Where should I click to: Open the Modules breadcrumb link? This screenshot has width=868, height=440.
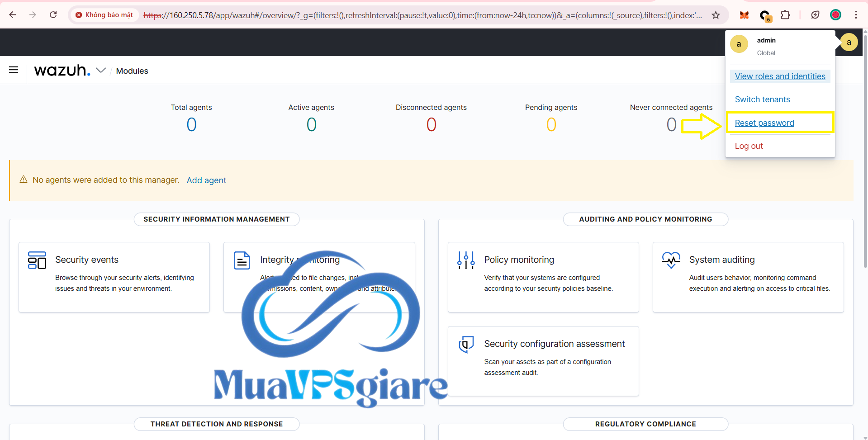[x=132, y=71]
